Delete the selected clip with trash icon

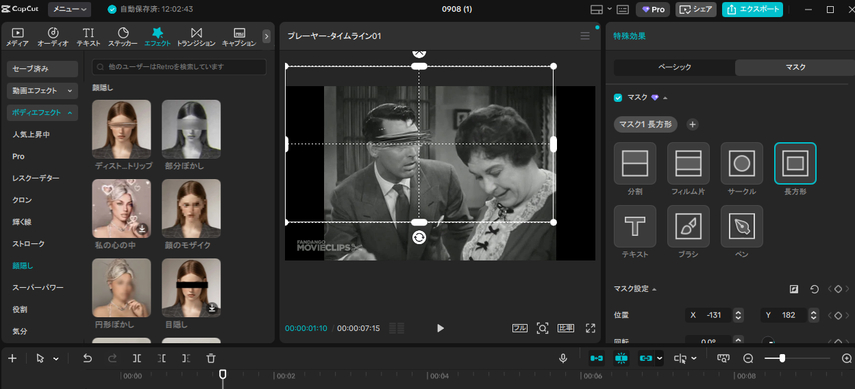click(x=211, y=358)
